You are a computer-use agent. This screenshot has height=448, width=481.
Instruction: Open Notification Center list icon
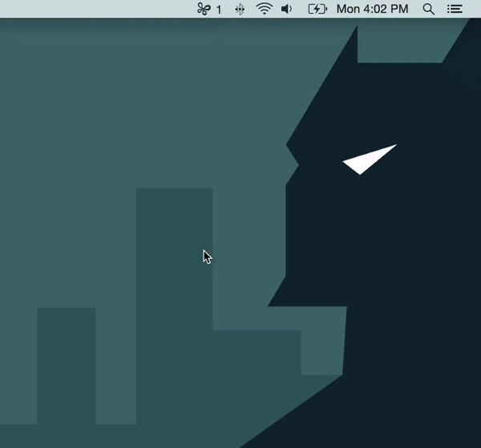click(455, 9)
